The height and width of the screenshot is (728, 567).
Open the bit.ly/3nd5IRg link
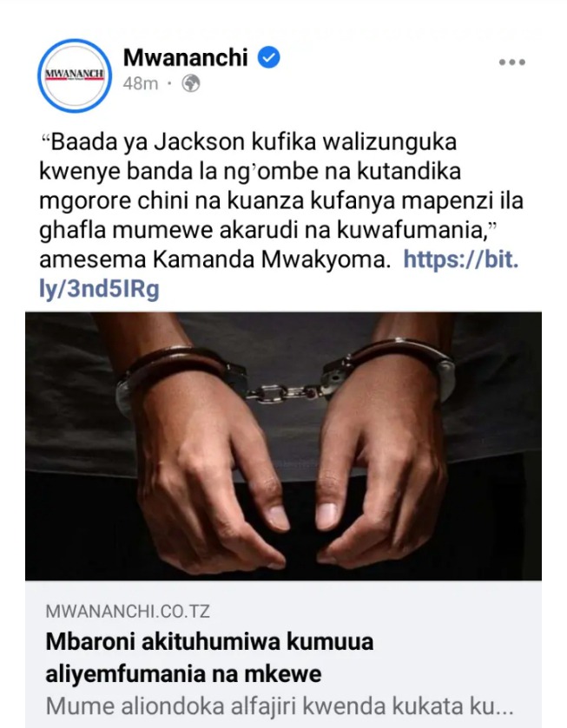tap(279, 274)
